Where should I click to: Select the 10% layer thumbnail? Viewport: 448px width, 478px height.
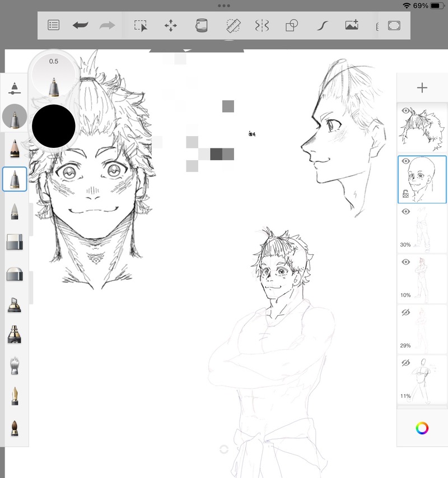422,279
